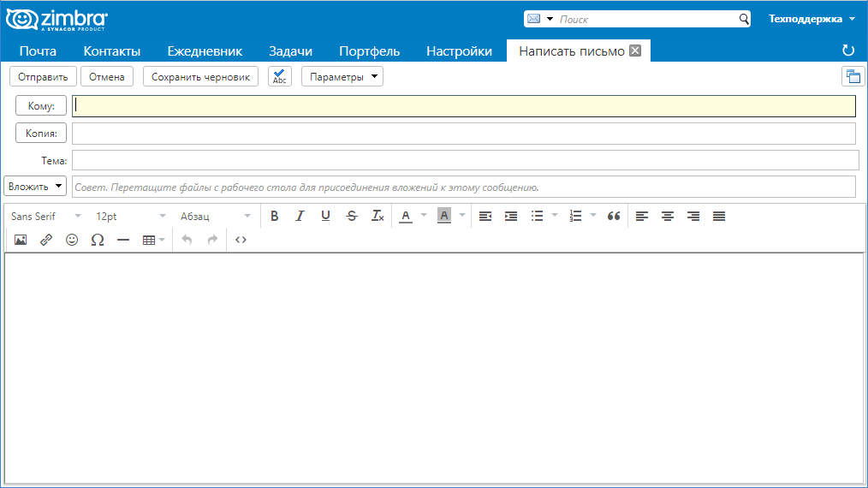868x488 pixels.
Task: Click Сохранить черновик button
Action: tap(200, 76)
